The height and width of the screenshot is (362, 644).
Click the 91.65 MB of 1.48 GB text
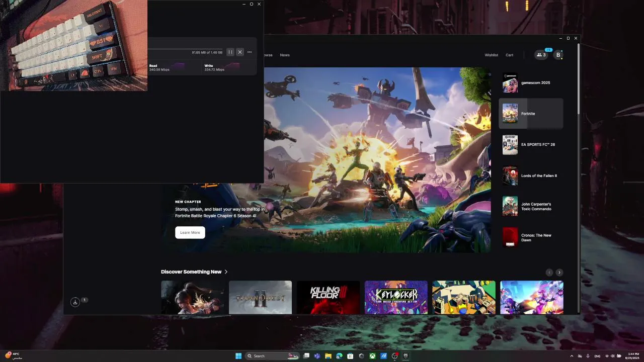point(207,52)
